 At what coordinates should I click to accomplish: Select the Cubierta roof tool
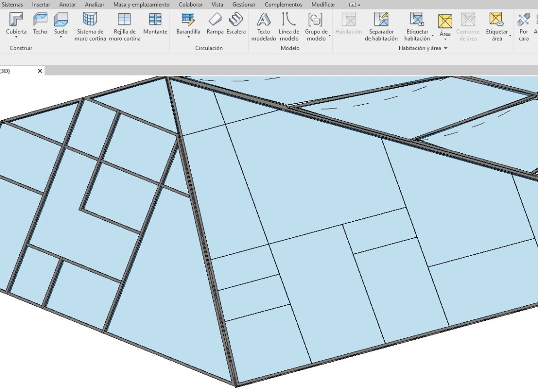click(x=16, y=23)
